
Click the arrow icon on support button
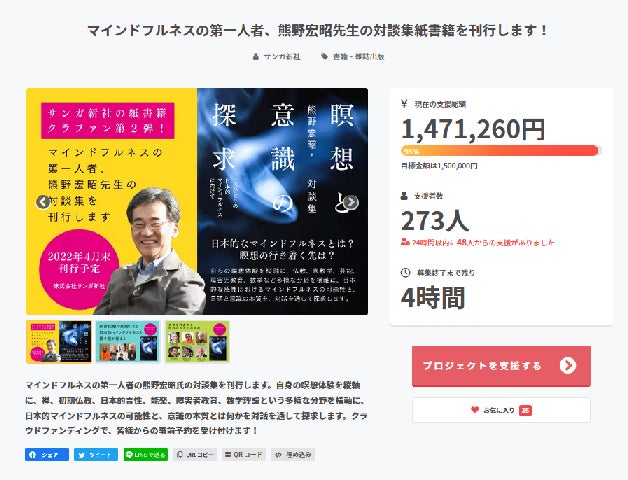pos(568,365)
